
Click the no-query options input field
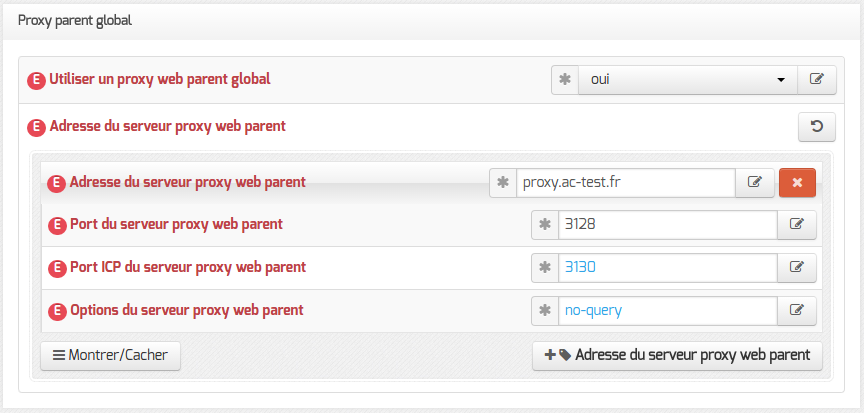point(668,311)
